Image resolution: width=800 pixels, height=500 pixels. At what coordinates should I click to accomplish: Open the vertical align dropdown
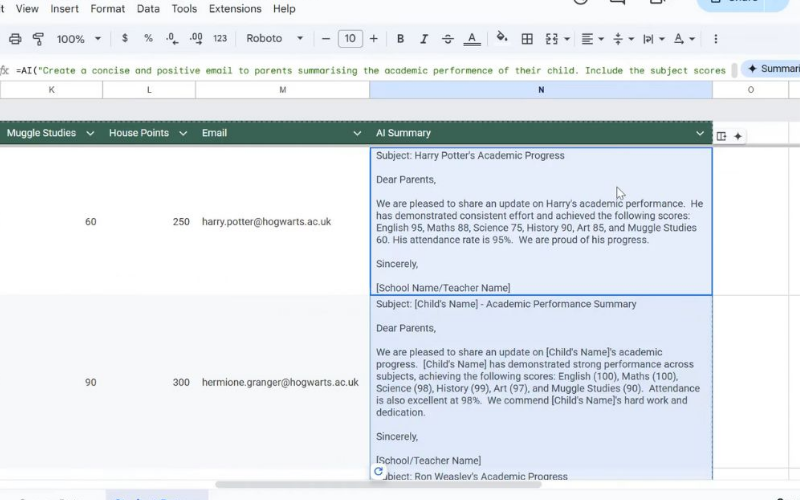623,39
